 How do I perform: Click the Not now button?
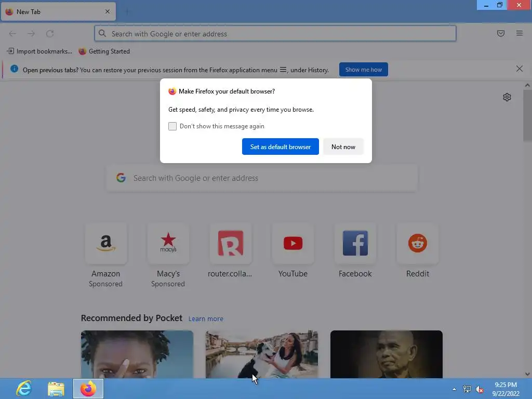tap(343, 147)
